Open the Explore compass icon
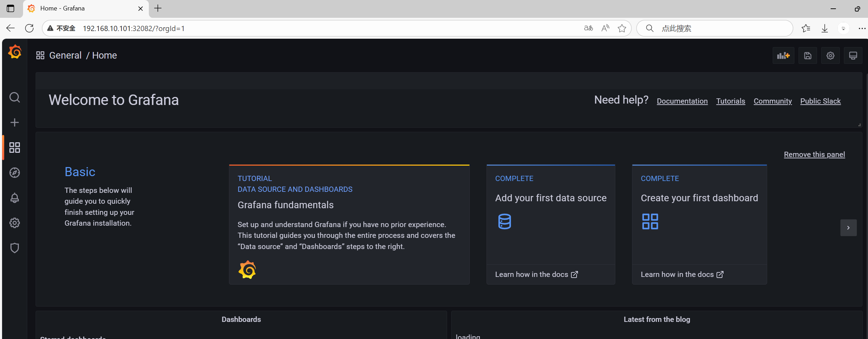Screen dimensions: 868x339 pos(15,173)
